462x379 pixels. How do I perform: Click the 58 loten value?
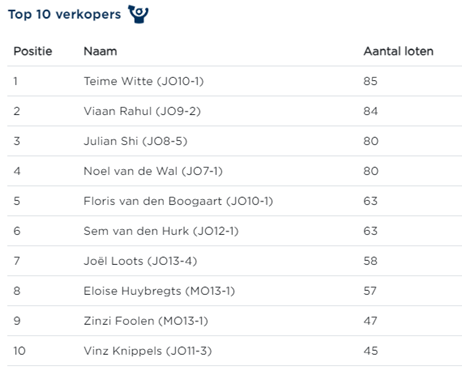[370, 261]
